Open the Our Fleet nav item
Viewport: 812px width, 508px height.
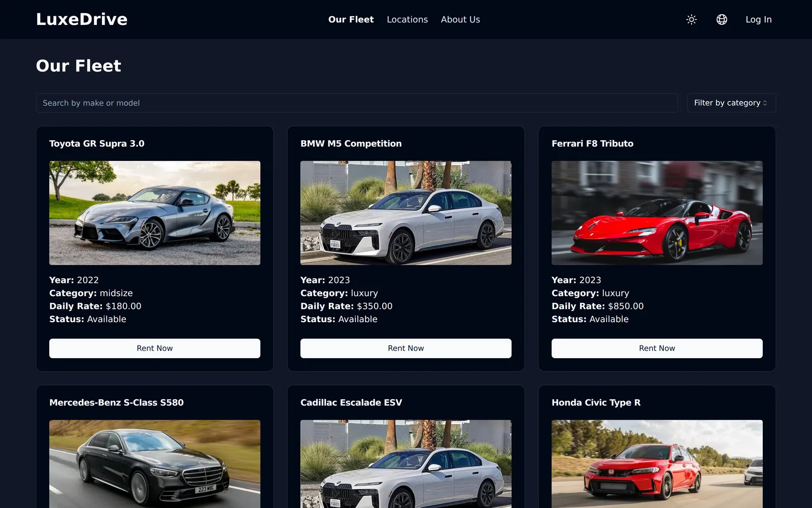[351, 19]
